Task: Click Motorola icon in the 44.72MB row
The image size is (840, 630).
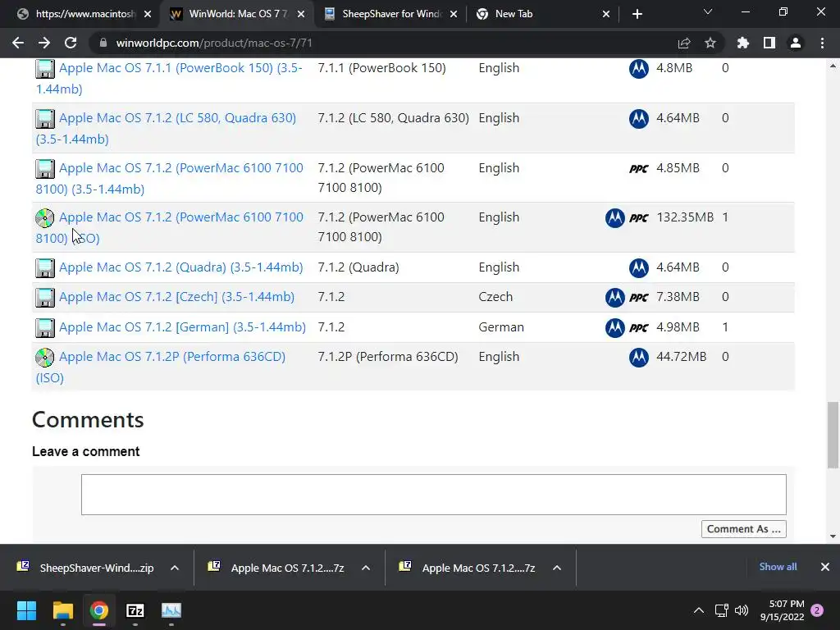Action: click(638, 358)
